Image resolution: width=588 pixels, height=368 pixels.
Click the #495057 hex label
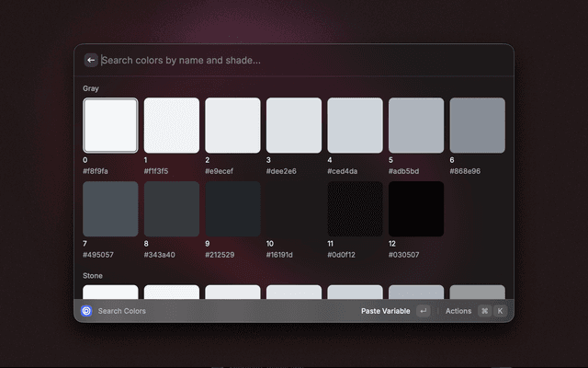[x=98, y=255]
